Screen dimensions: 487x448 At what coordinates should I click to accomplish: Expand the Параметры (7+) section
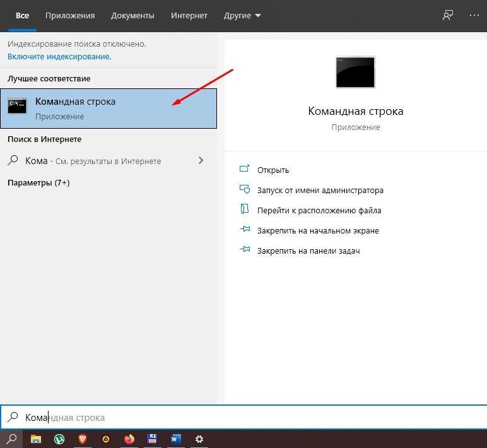coord(38,182)
